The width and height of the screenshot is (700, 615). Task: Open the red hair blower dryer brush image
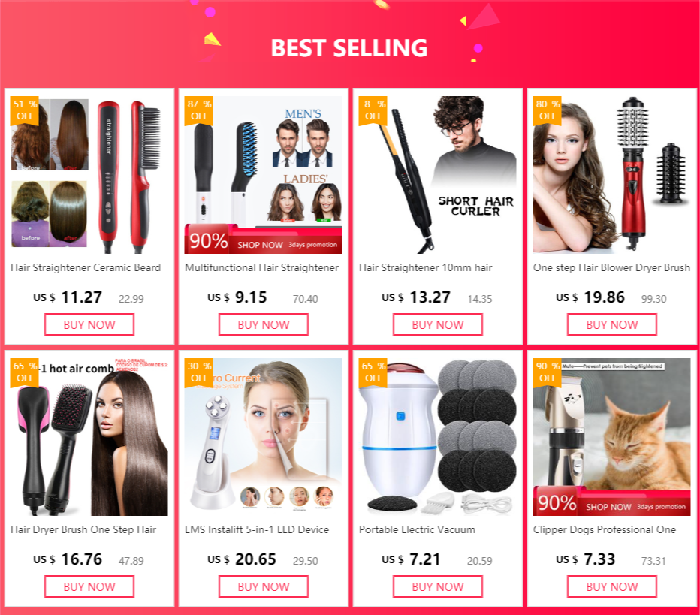tap(612, 175)
